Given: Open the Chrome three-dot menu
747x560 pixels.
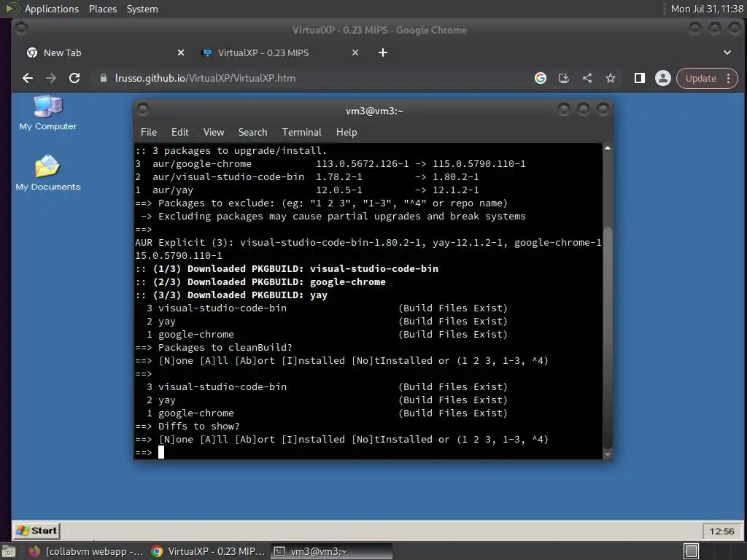Looking at the screenshot, I should (x=729, y=79).
